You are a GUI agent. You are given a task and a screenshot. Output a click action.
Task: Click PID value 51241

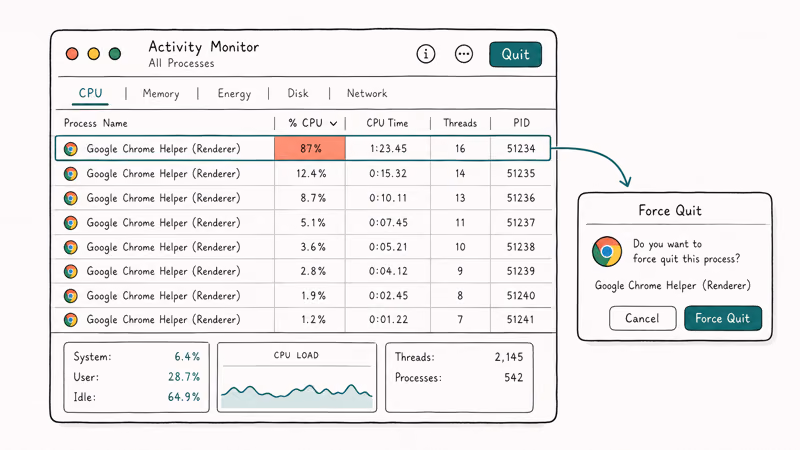pyautogui.click(x=521, y=319)
